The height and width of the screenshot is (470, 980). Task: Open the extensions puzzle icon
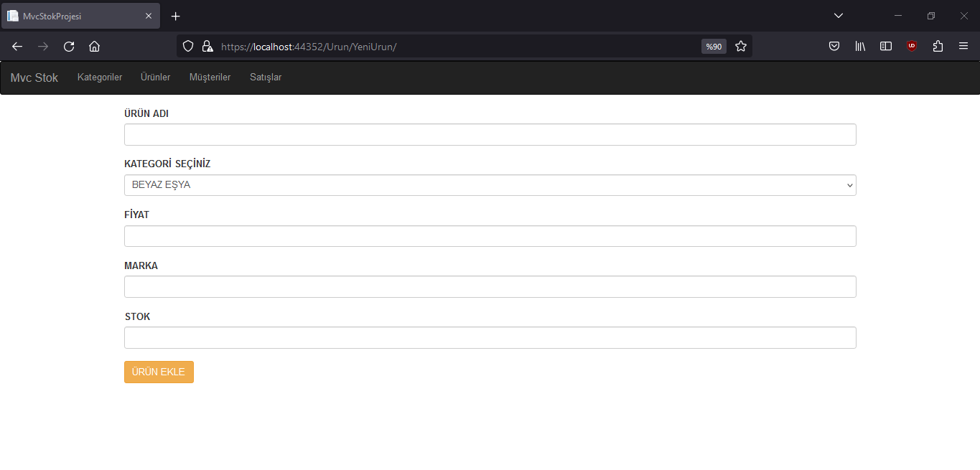938,46
